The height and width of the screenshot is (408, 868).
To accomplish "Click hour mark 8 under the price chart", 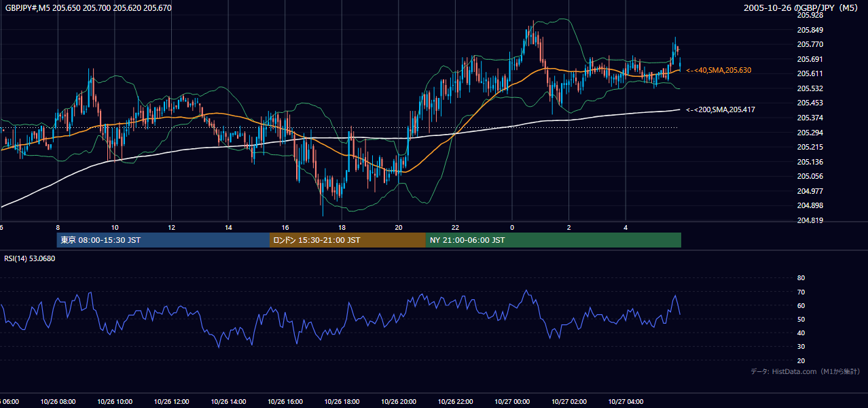I will pyautogui.click(x=58, y=227).
